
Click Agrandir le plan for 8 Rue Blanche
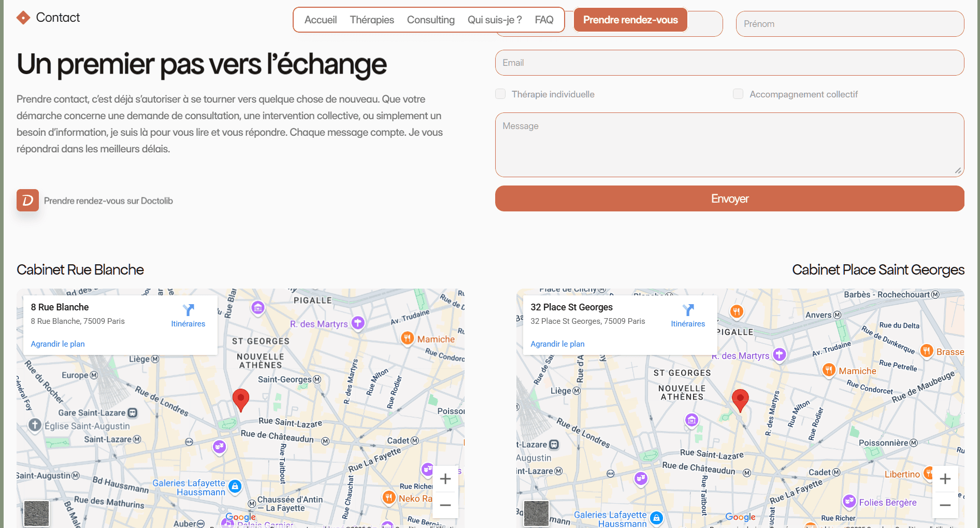click(x=57, y=344)
